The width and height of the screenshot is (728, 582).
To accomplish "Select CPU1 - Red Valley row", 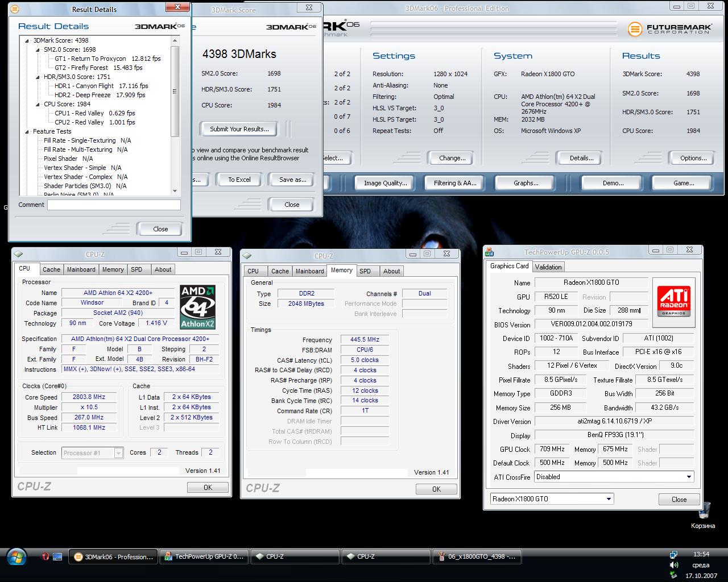I will tap(94, 113).
